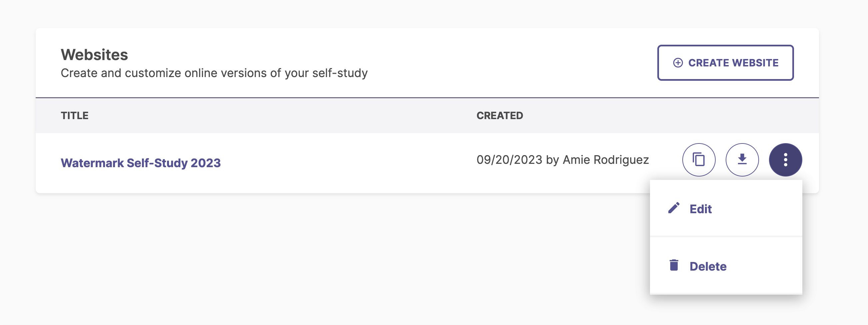Click the TITLE column header
This screenshot has width=868, height=325.
point(74,116)
